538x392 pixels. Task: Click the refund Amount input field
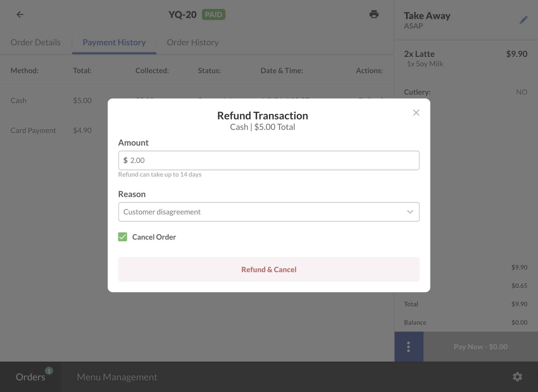(x=269, y=160)
